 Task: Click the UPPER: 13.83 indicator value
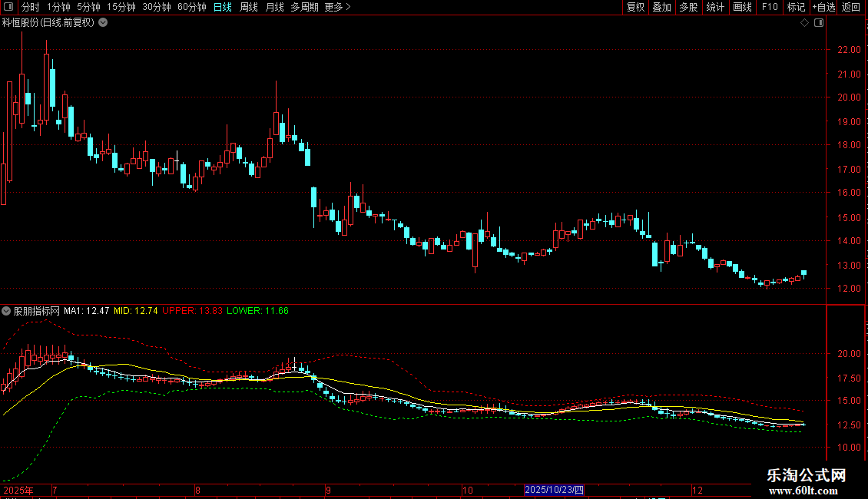[192, 311]
